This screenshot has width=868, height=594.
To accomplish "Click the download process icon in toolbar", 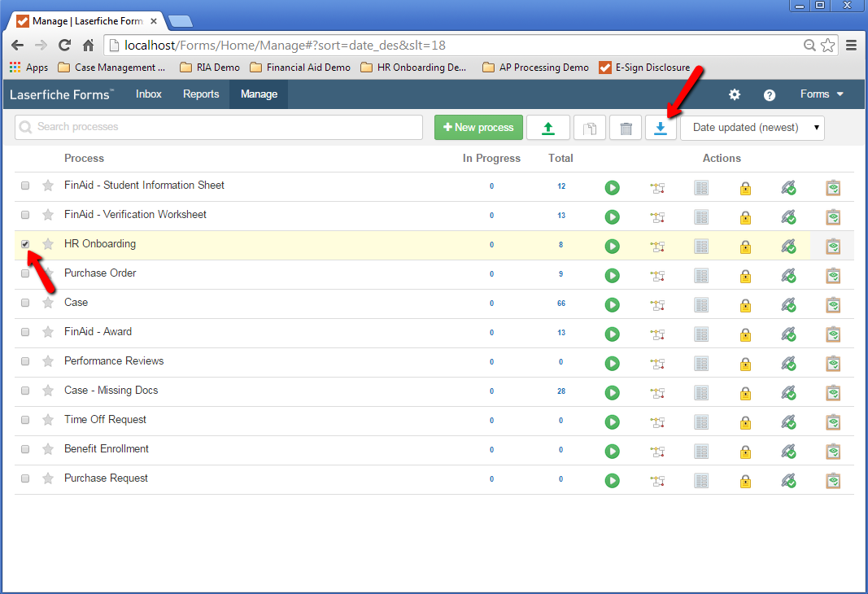I will pos(661,128).
